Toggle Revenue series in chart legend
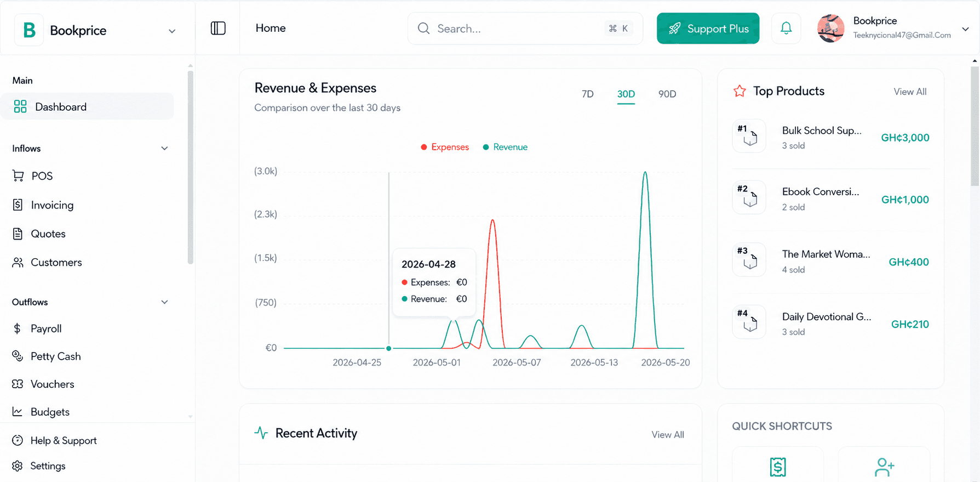The height and width of the screenshot is (482, 980). pyautogui.click(x=505, y=147)
